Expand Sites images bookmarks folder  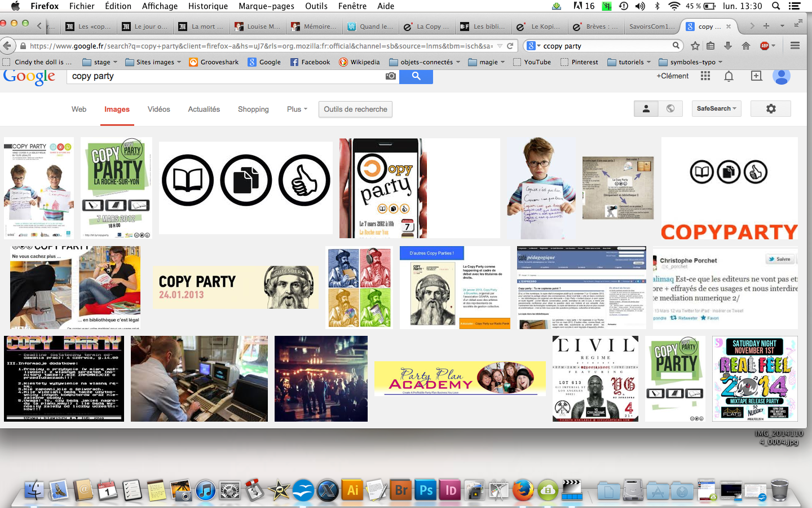pyautogui.click(x=153, y=62)
